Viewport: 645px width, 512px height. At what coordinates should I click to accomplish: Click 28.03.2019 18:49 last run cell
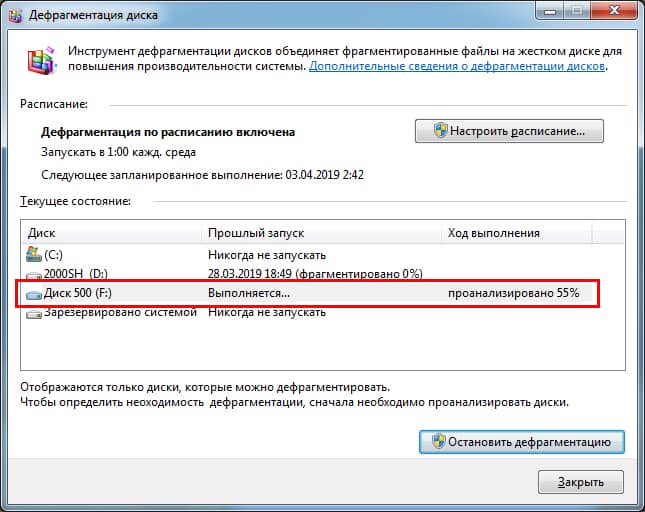point(315,274)
